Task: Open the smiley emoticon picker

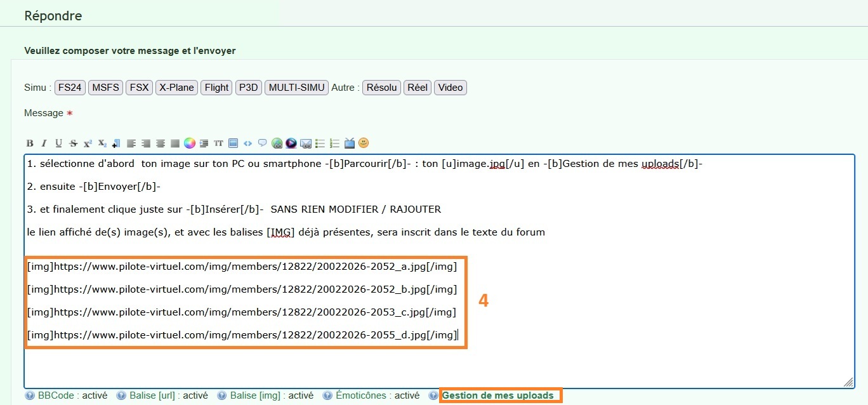Action: (364, 143)
